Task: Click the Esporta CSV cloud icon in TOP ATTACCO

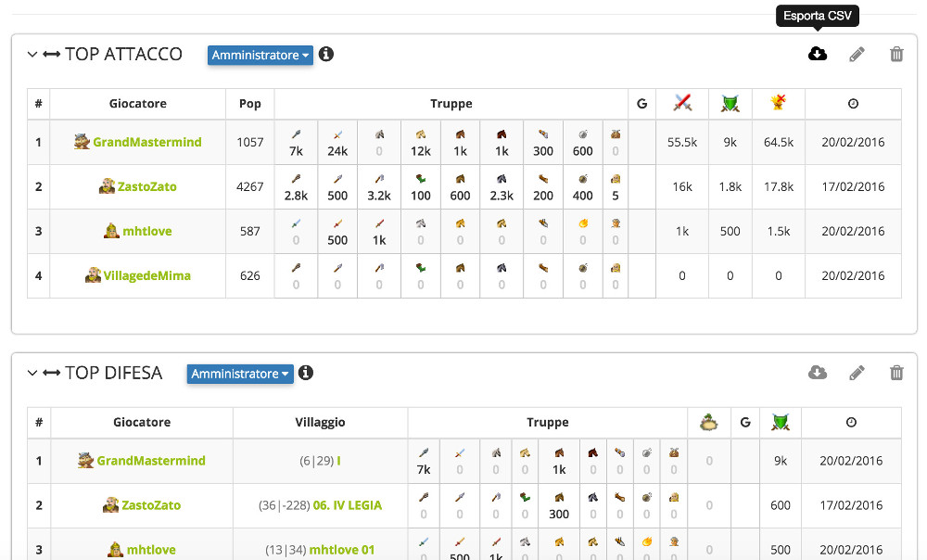Action: (x=817, y=54)
